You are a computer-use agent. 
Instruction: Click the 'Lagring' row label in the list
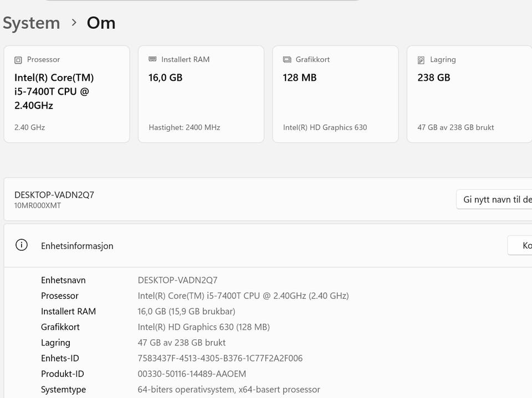point(55,343)
